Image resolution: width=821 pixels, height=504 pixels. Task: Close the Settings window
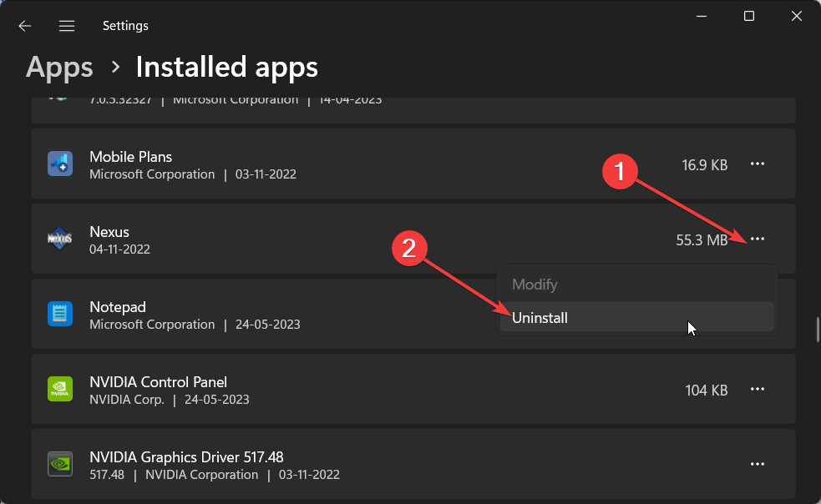click(x=797, y=16)
